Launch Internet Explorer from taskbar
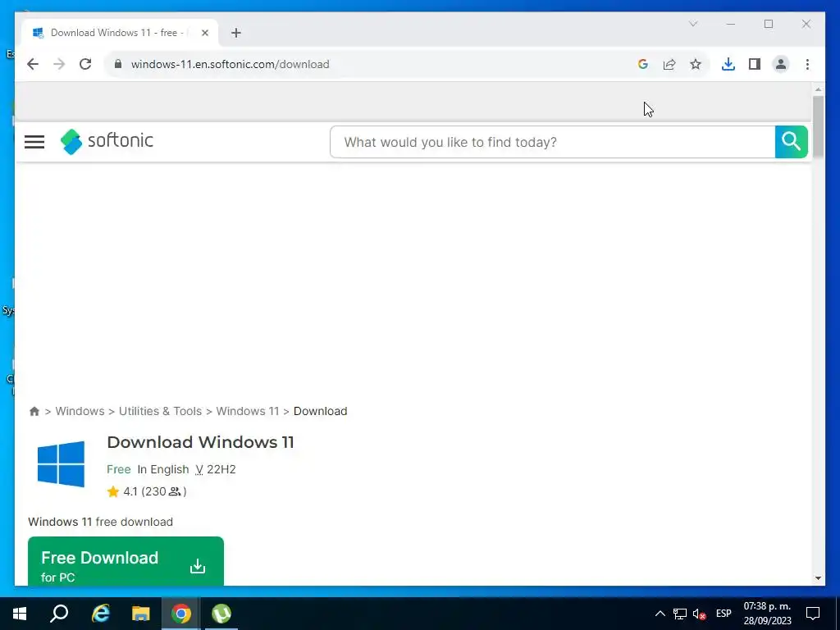 click(100, 614)
